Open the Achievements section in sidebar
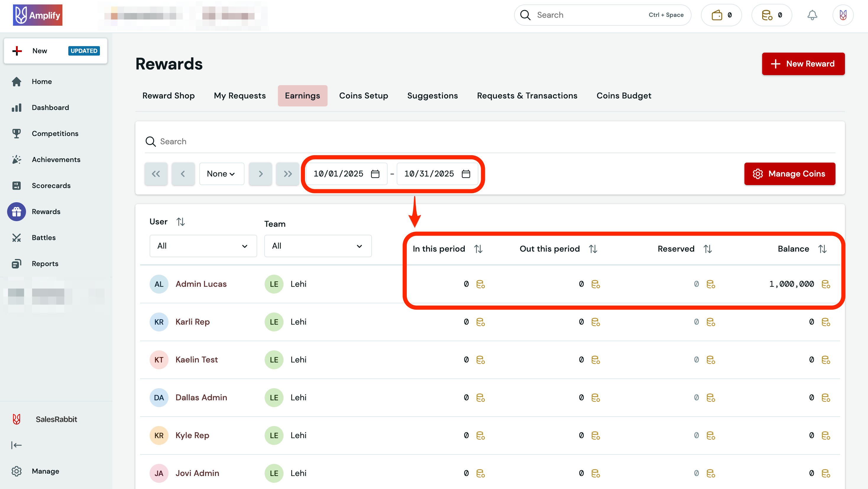The width and height of the screenshot is (868, 489). point(56,159)
